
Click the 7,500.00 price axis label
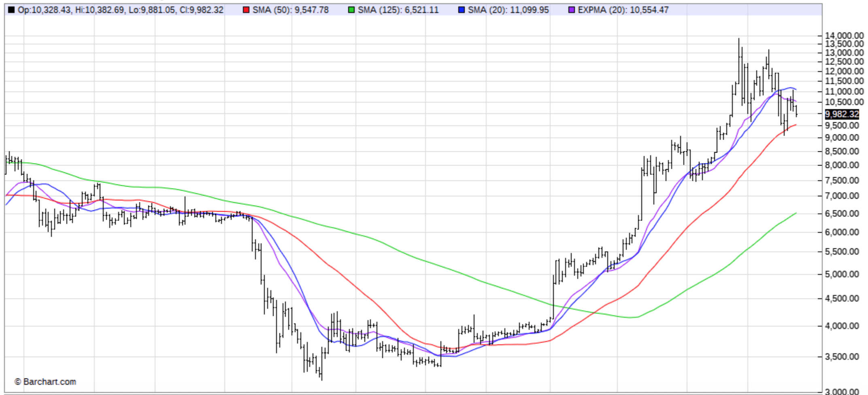pos(842,181)
